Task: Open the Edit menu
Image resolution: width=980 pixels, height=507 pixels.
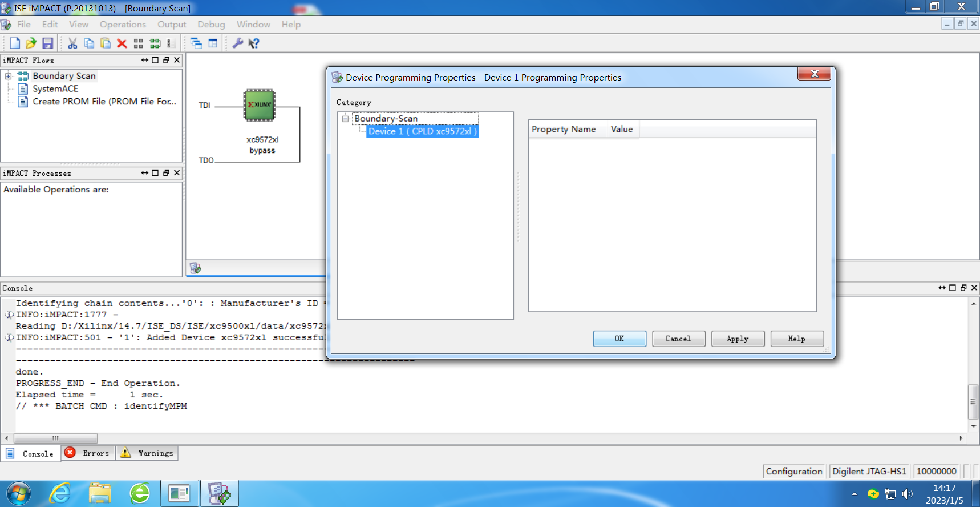Action: (50, 25)
